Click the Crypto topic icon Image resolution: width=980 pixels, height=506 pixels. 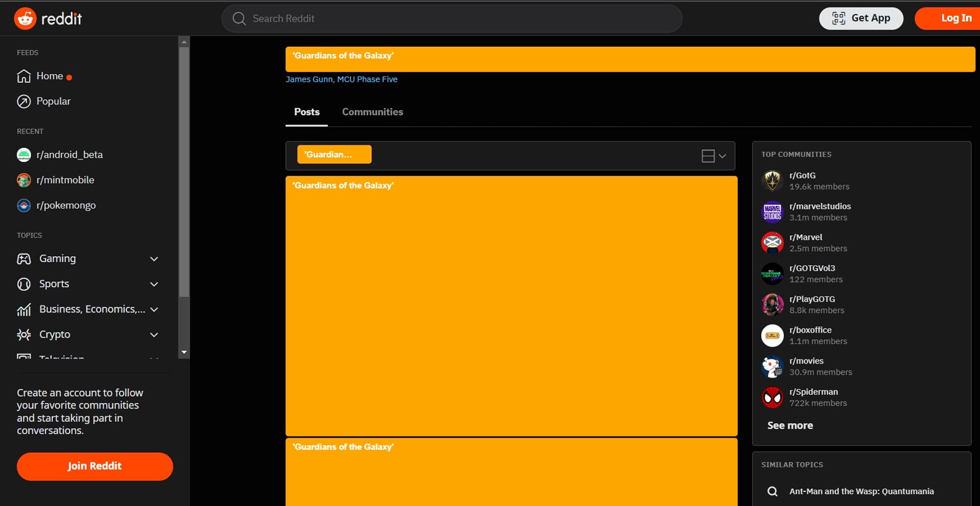pos(23,335)
